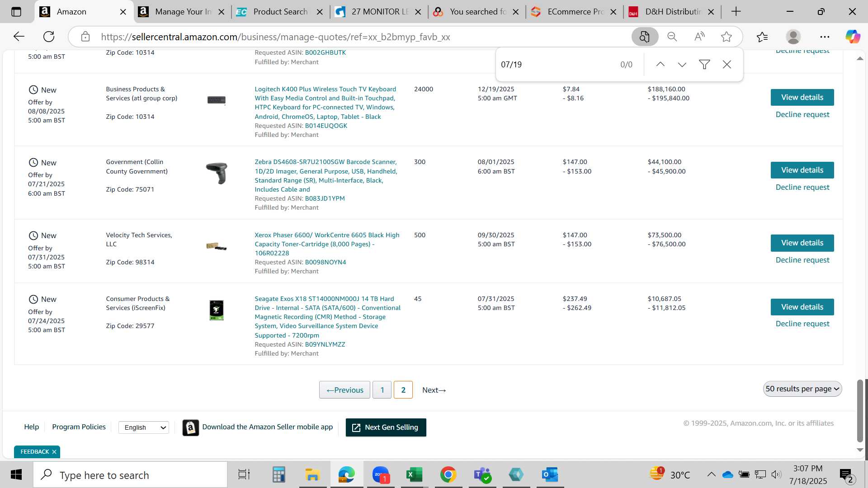Click the Logitech keyboard product thumbnail

pos(217,100)
